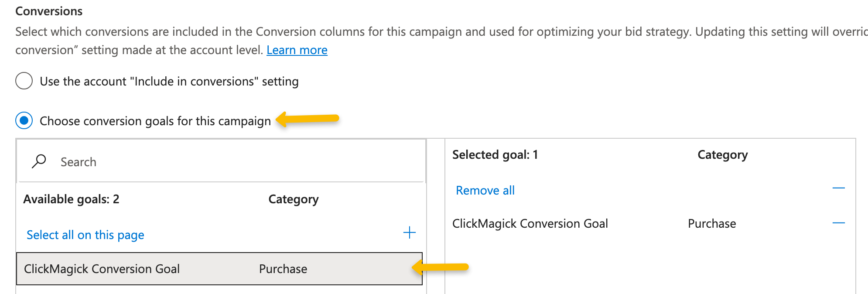Screen dimensions: 868x294
Task: Click Purchase category in available goals row
Action: click(x=283, y=269)
